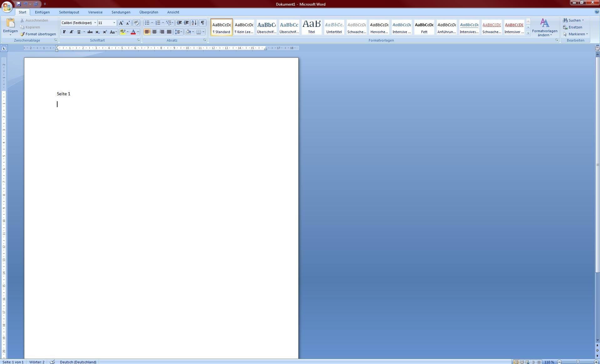
Task: Click the multilevel list icon
Action: click(x=169, y=23)
